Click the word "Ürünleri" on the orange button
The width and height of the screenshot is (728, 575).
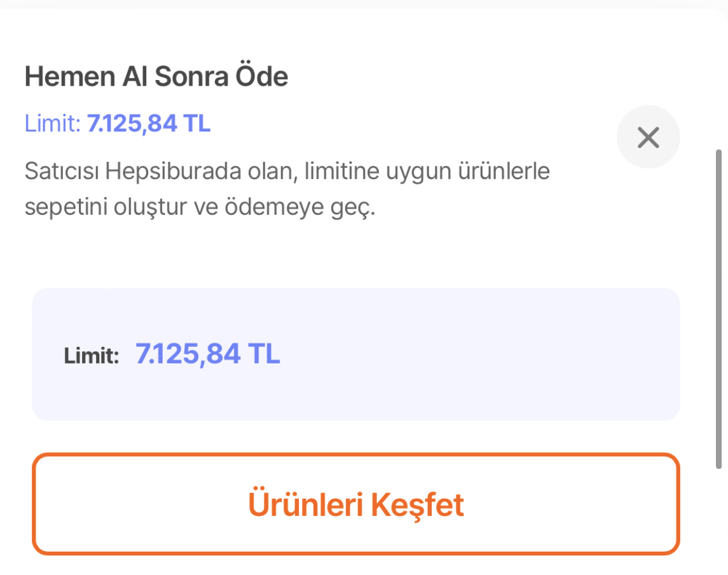305,504
